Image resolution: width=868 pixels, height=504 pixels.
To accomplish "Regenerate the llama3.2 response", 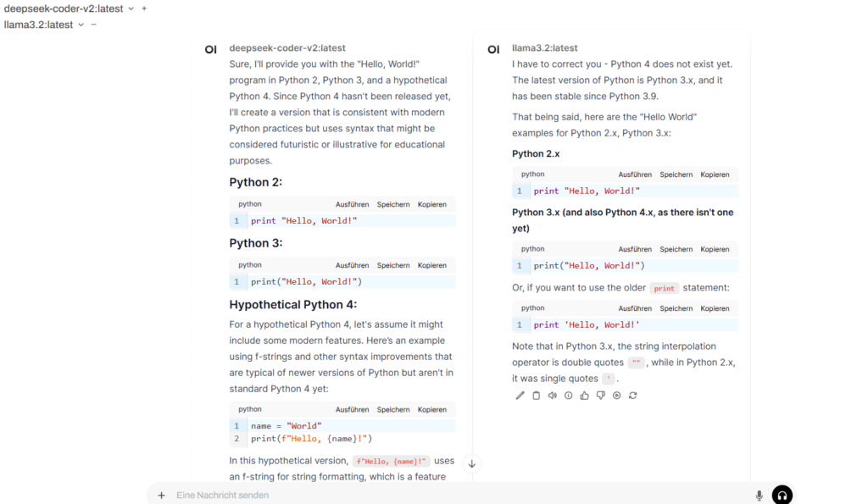I will pyautogui.click(x=632, y=396).
